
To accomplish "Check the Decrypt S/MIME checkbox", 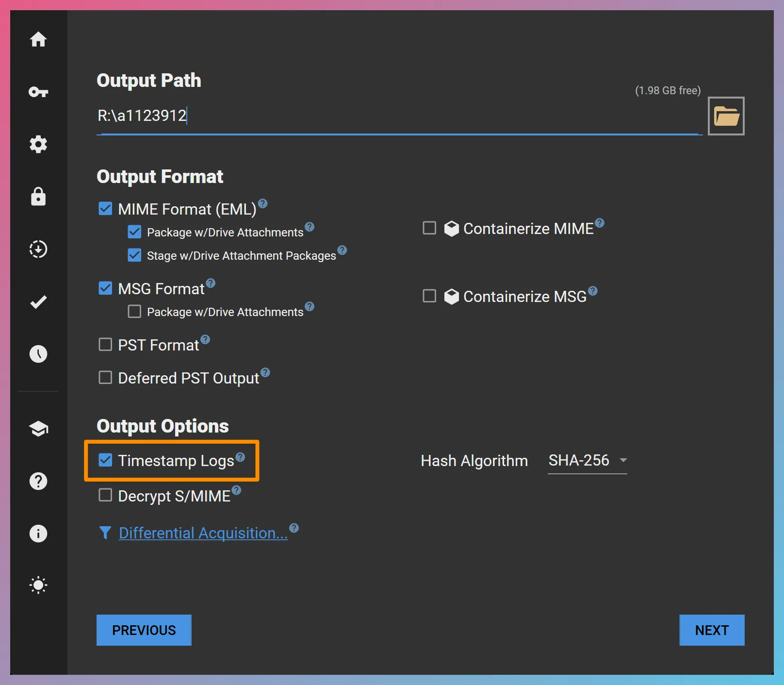I will tap(105, 495).
